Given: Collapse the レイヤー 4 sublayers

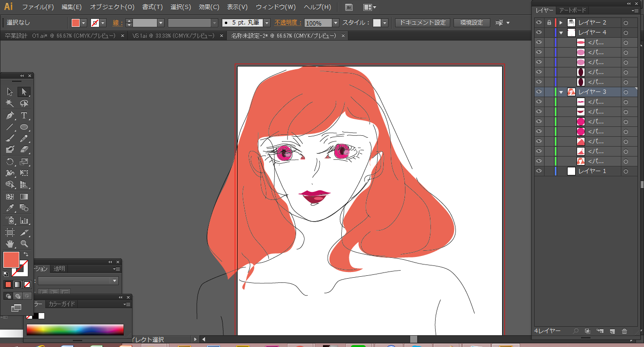Looking at the screenshot, I should pos(561,33).
